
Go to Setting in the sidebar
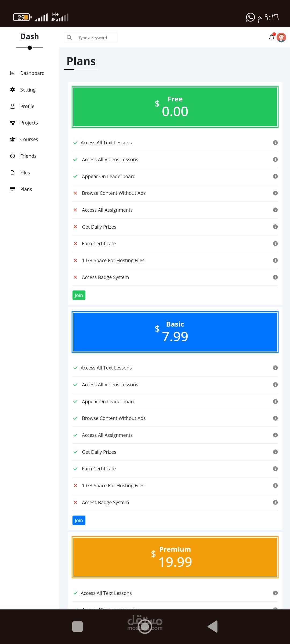click(28, 90)
